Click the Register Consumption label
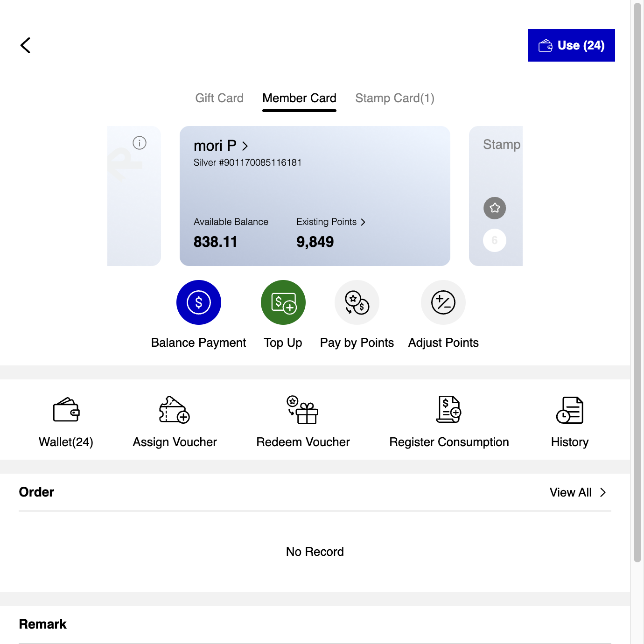This screenshot has height=644, width=644. pos(449,442)
